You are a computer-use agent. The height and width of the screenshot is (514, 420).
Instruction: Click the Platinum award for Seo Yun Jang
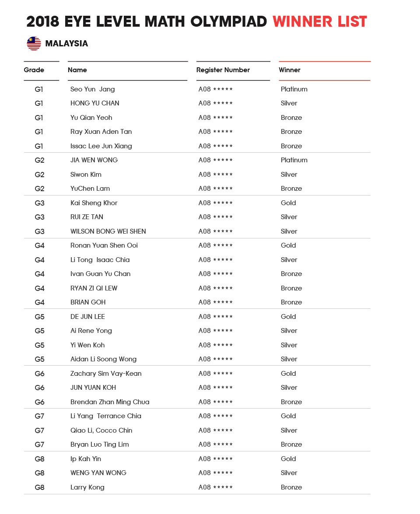coord(294,89)
